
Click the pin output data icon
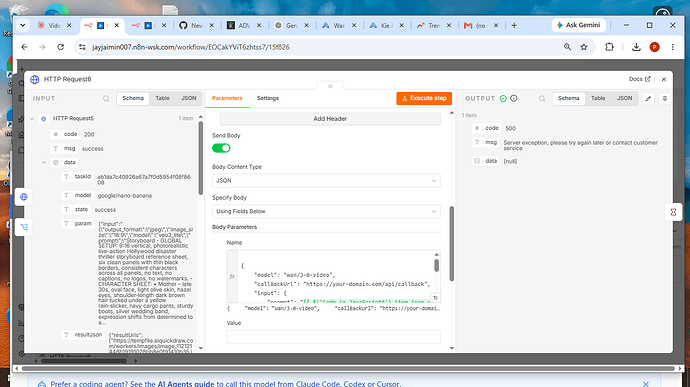point(665,99)
